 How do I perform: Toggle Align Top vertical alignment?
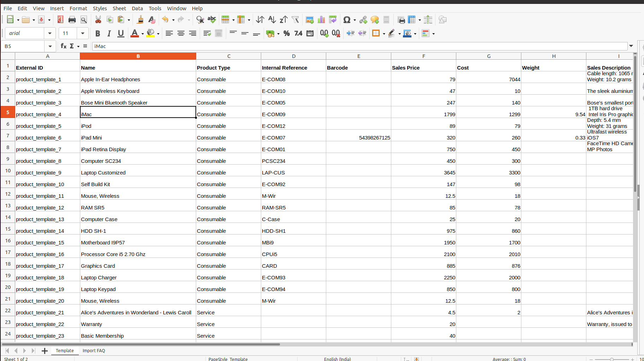click(233, 33)
